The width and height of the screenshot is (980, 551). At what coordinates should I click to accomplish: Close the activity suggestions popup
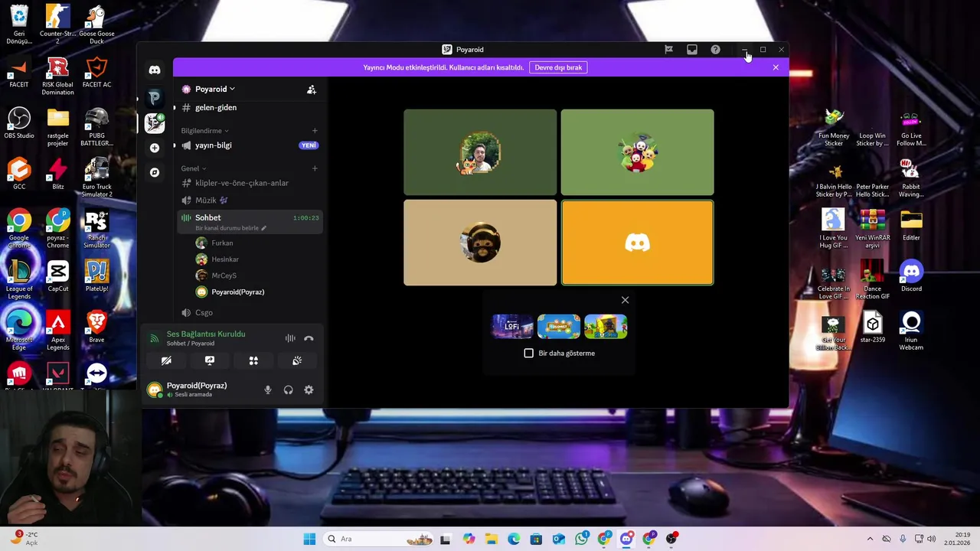625,300
